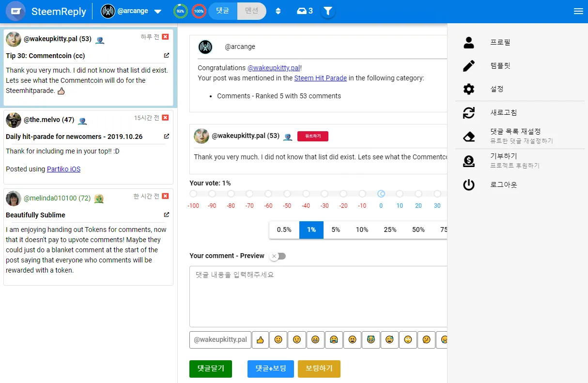This screenshot has height=383, width=588.
Task: Open the Partiko iOS link
Action: 63,169
